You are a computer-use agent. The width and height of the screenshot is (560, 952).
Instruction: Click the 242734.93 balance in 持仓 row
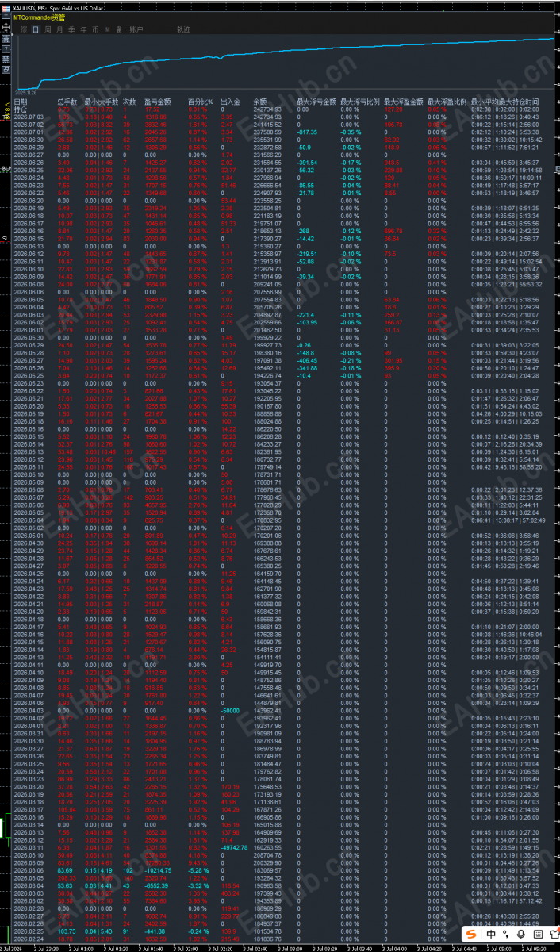pos(267,109)
